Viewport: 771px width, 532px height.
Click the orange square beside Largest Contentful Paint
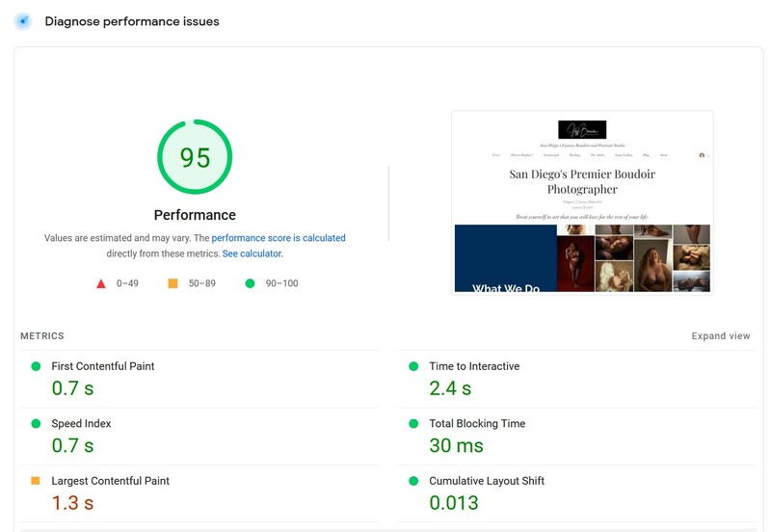pyautogui.click(x=36, y=480)
